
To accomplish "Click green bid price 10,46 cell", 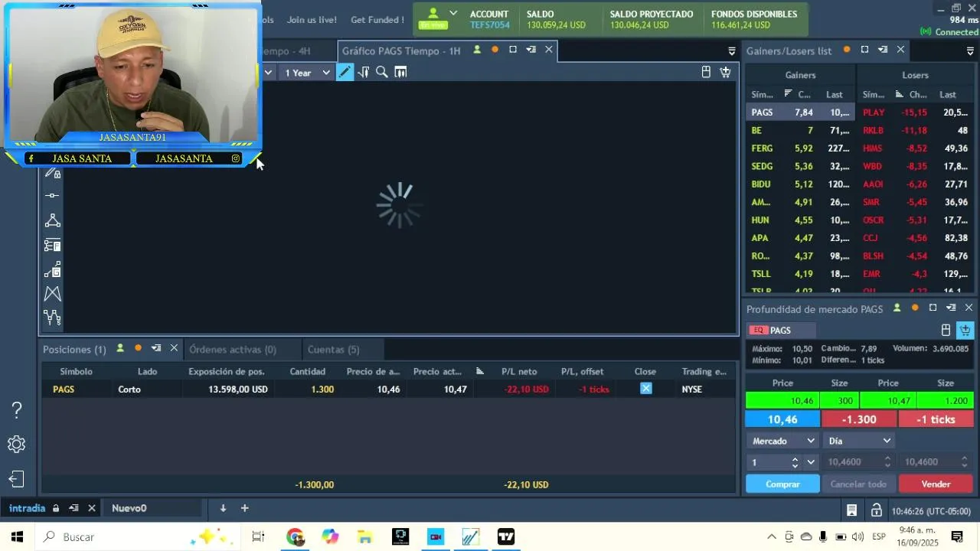I will pyautogui.click(x=782, y=400).
